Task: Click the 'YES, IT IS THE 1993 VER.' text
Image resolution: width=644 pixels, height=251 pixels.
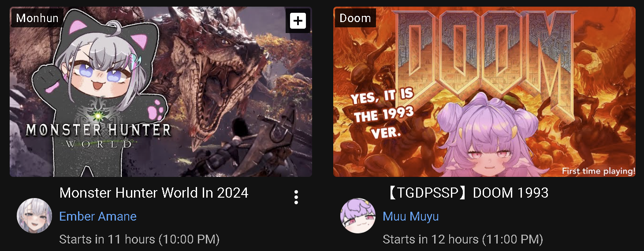Action: click(383, 115)
